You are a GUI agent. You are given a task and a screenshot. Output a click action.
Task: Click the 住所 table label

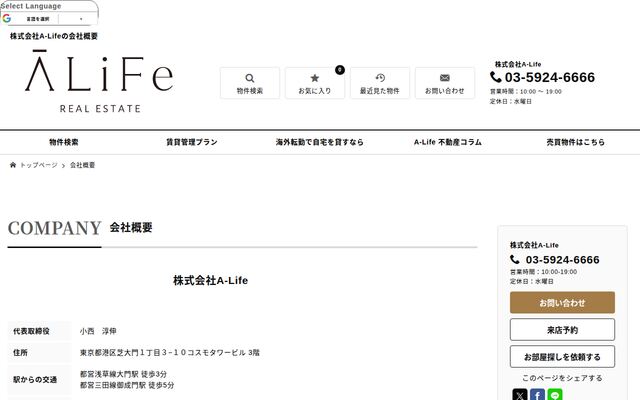point(20,353)
